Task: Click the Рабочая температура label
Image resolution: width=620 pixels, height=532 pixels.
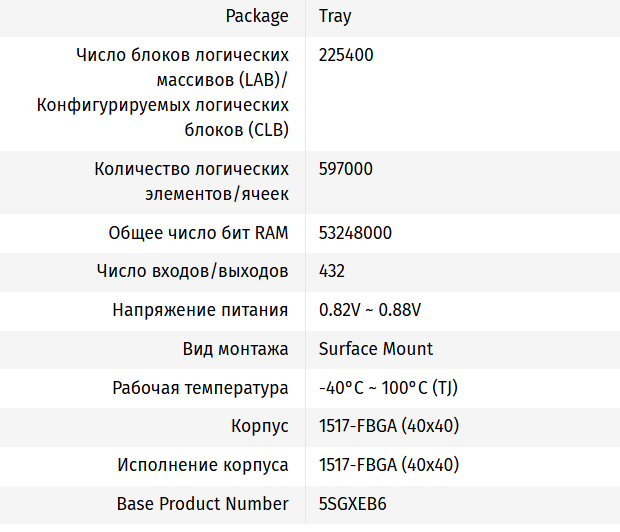Action: (200, 388)
